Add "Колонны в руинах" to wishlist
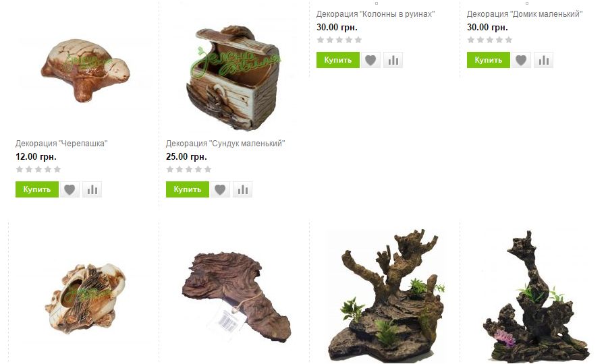Viewport: 606px width, 364px height. click(370, 60)
